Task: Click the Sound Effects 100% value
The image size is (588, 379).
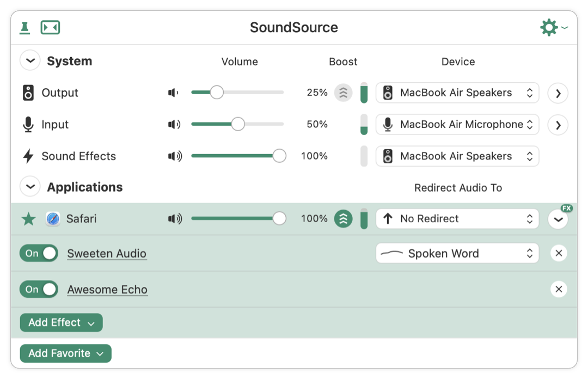Action: click(314, 156)
